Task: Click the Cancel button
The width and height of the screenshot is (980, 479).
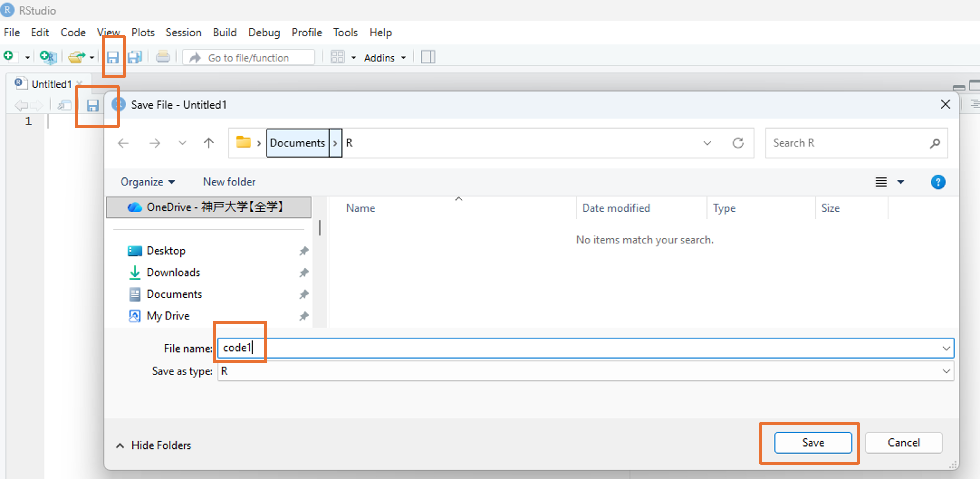Action: [x=903, y=443]
